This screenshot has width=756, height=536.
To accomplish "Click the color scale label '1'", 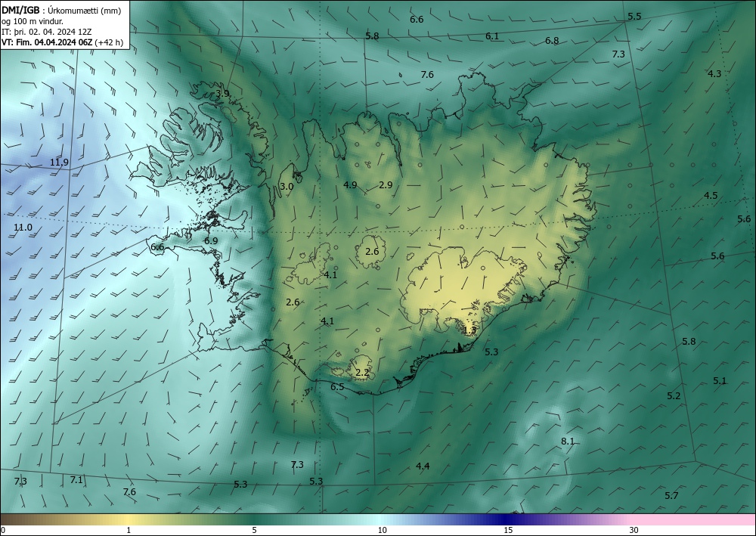I will pos(129,530).
